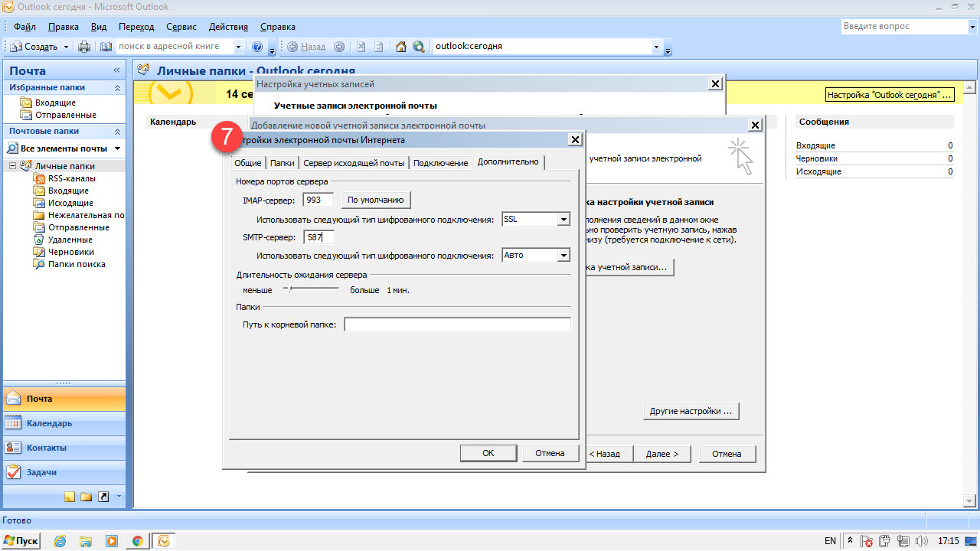Open Shortcuts icon in navigation pane
Screen dimensions: 980x551
point(103,497)
